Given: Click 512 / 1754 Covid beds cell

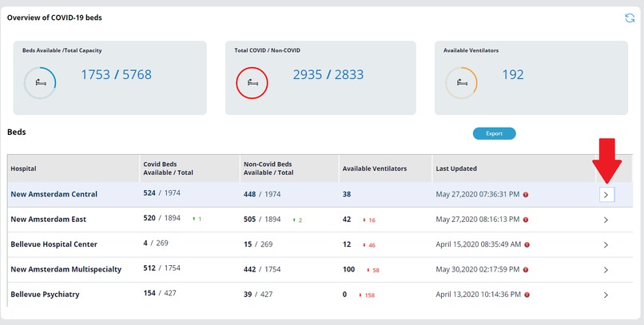Looking at the screenshot, I should pos(162,268).
